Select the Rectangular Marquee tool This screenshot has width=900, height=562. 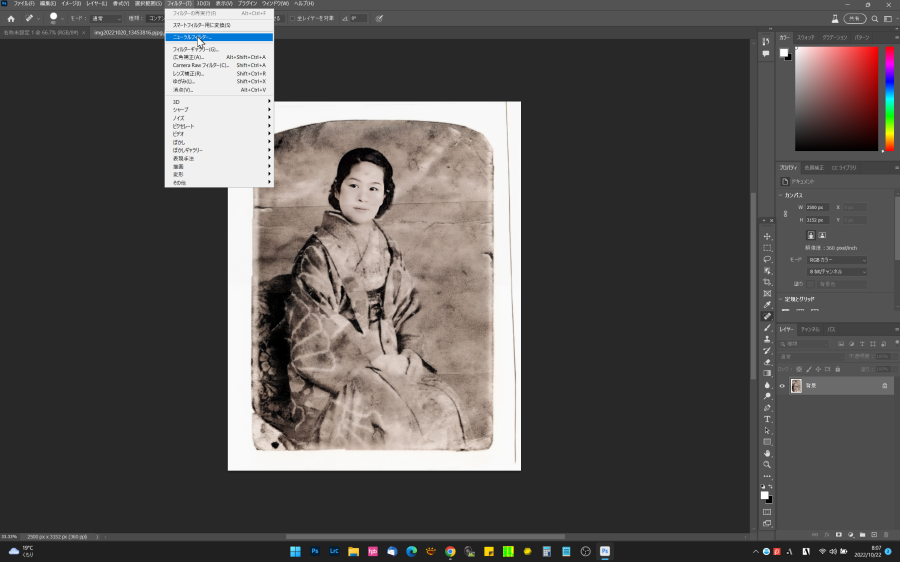(767, 248)
